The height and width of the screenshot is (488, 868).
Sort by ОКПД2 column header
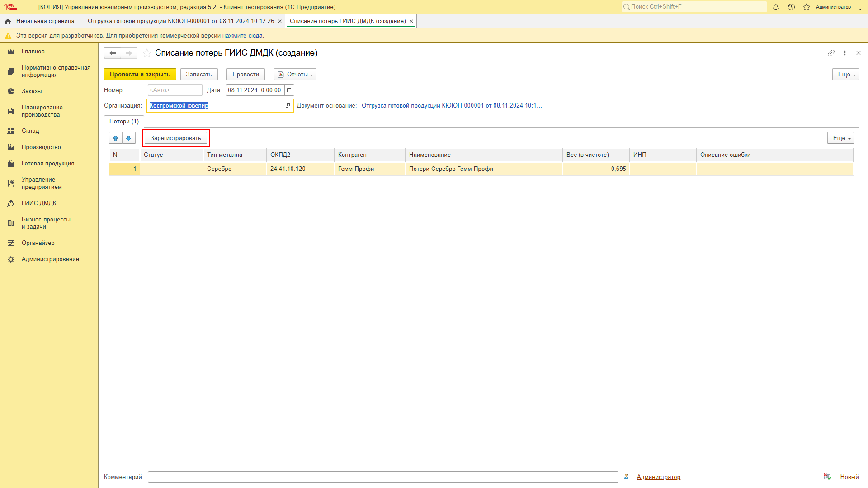pyautogui.click(x=300, y=155)
